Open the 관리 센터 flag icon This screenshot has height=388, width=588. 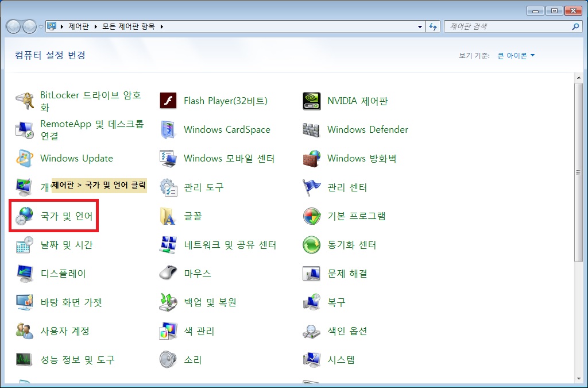[x=312, y=187]
